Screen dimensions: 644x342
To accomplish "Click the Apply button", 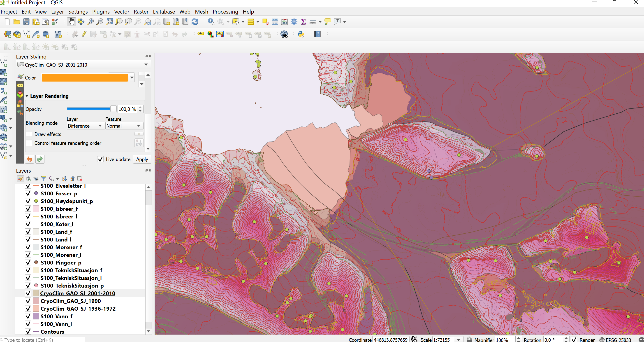I will coord(142,159).
